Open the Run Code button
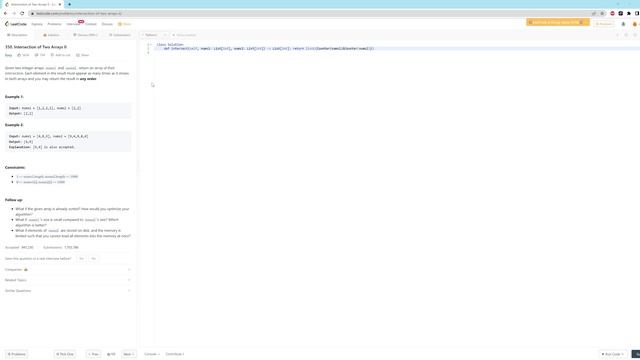The image size is (640, 360). (x=613, y=354)
